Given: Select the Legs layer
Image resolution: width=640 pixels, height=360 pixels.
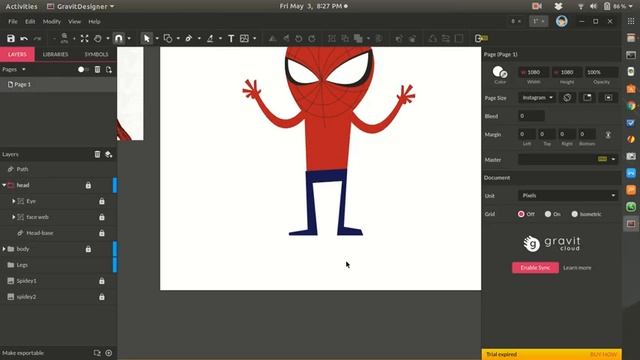Looking at the screenshot, I should [x=58, y=265].
